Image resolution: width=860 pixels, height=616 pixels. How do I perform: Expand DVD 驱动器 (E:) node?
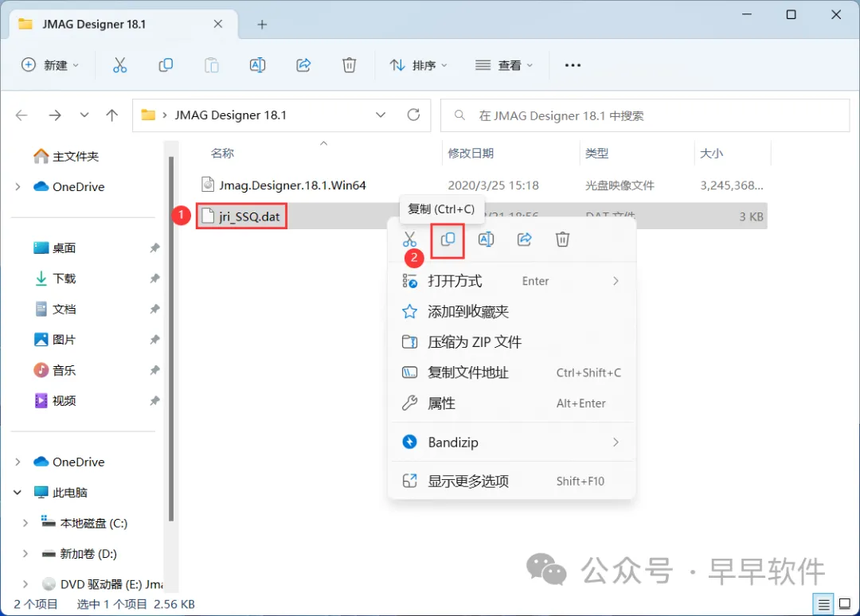coord(25,584)
